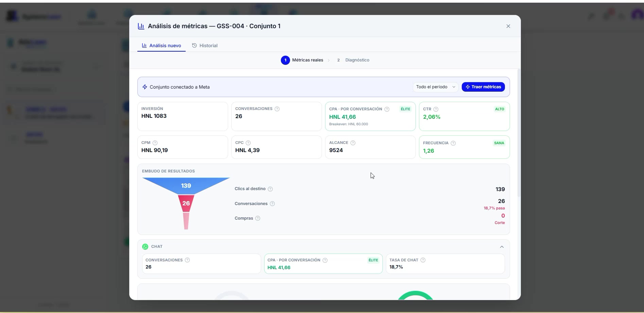This screenshot has height=313, width=644.
Task: Click the bar chart icon in dialog title
Action: click(x=141, y=26)
